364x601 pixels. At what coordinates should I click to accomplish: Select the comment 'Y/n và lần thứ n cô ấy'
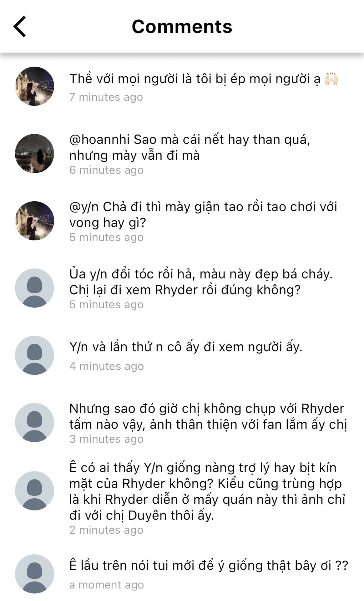point(186,347)
